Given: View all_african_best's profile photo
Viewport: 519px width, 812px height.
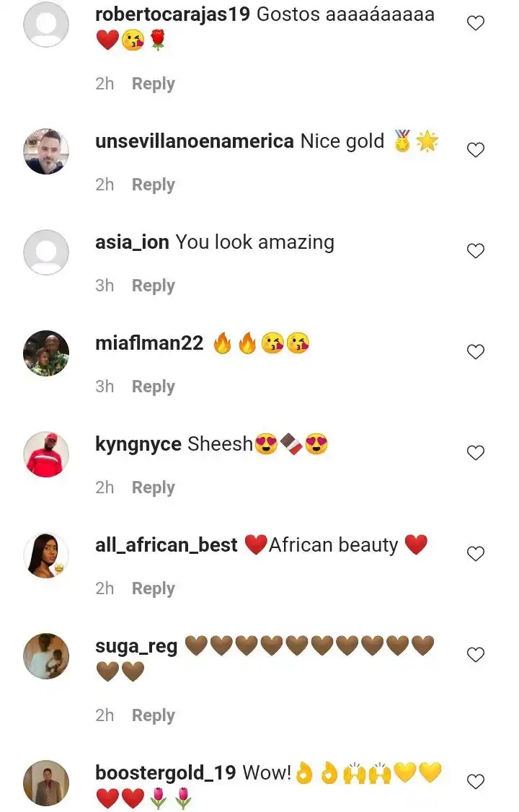Looking at the screenshot, I should pos(46,555).
